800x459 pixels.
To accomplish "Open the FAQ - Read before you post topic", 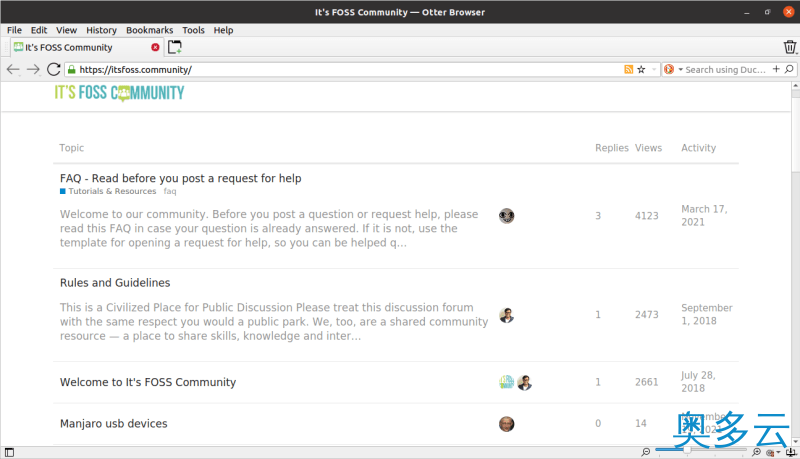I will click(x=181, y=178).
